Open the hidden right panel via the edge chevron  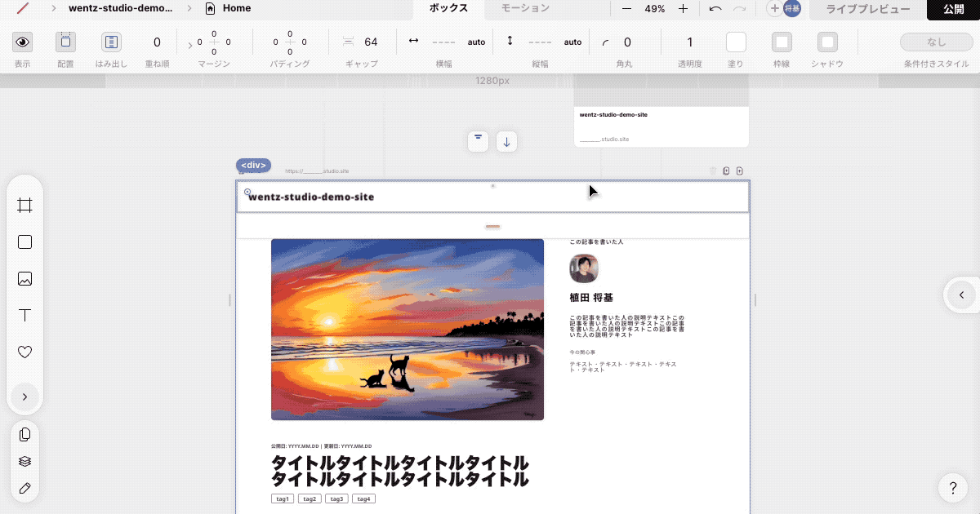point(961,295)
